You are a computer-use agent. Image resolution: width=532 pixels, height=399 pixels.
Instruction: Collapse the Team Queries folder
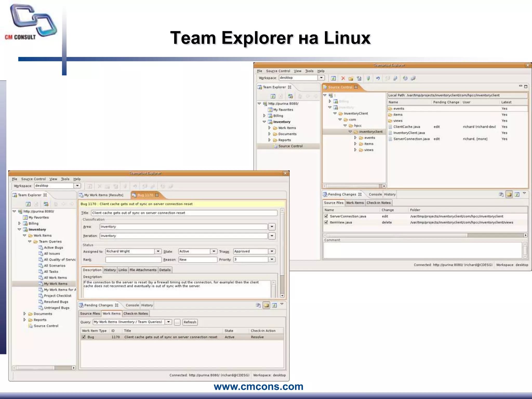(x=30, y=242)
